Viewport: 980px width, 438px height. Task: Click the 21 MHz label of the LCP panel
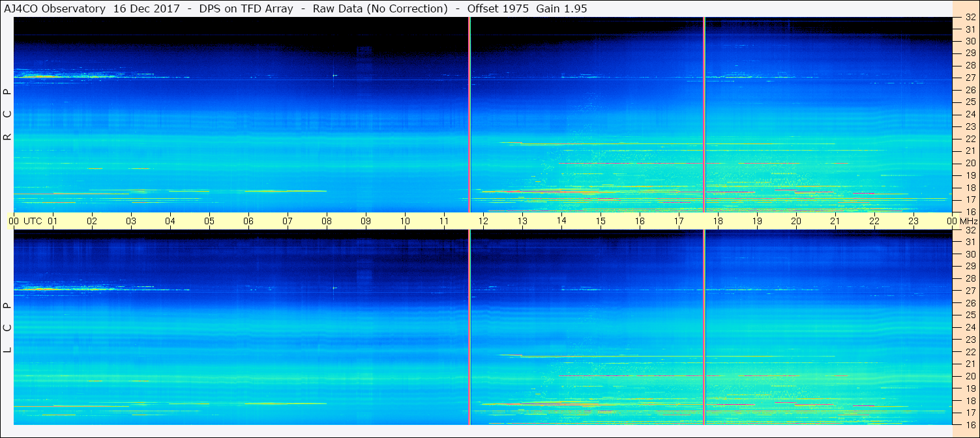970,364
